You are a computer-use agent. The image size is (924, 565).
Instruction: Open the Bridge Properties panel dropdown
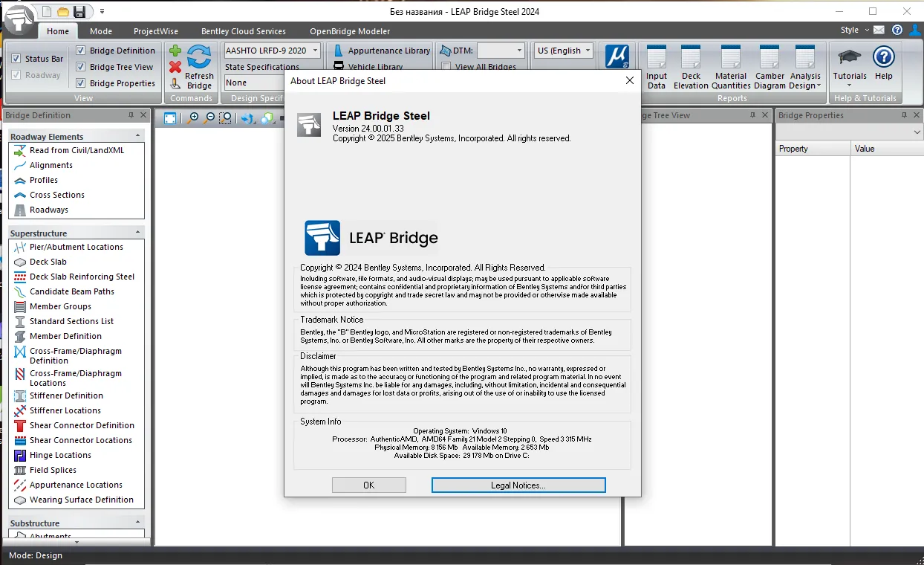(x=917, y=132)
